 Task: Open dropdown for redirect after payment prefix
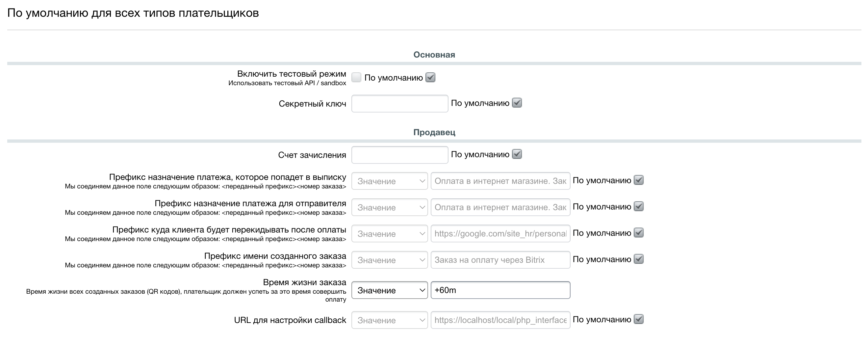click(390, 233)
